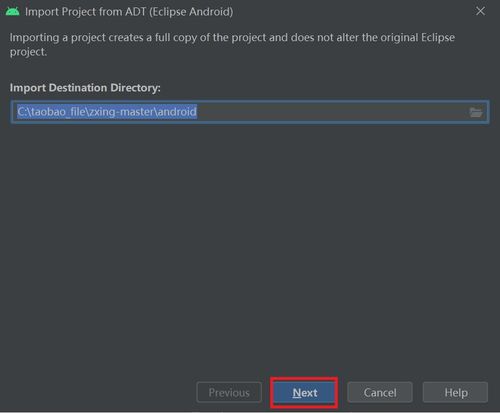Viewport: 500px width, 413px height.
Task: Dismiss the wizard using Cancel button
Action: (380, 392)
